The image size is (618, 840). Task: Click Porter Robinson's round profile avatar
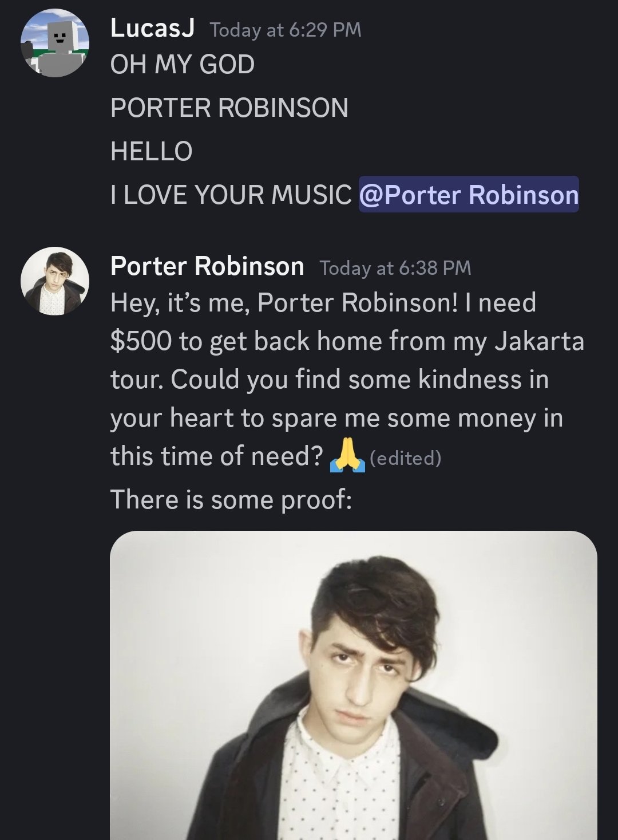[x=55, y=281]
